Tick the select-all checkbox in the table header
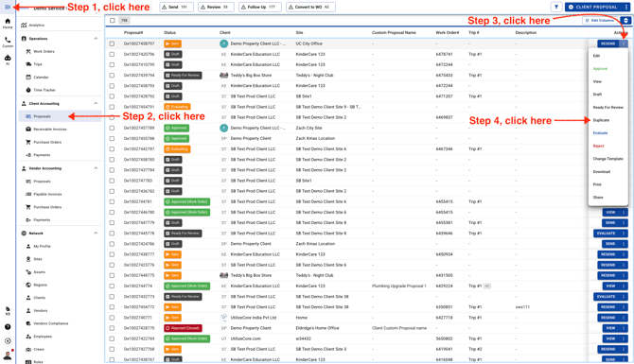The width and height of the screenshot is (634, 364). point(113,20)
